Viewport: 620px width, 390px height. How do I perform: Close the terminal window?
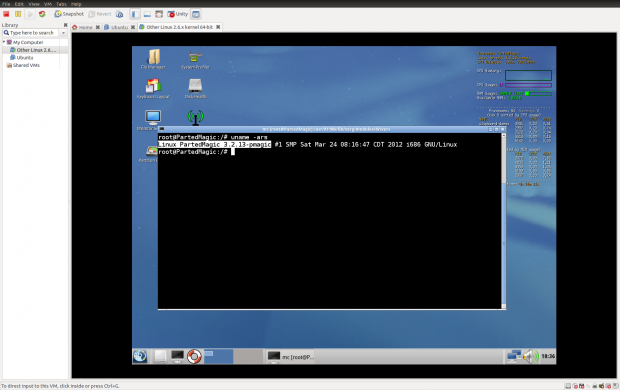pyautogui.click(x=503, y=129)
